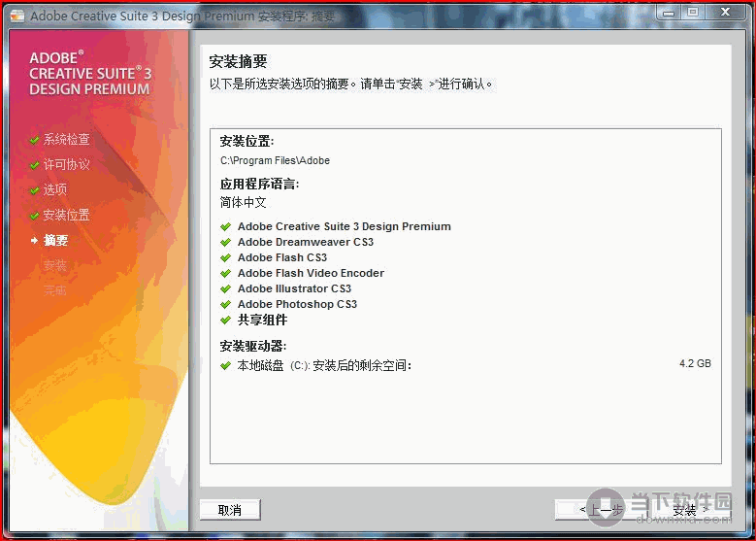Maximize the installer window
The height and width of the screenshot is (541, 756).
[x=693, y=13]
